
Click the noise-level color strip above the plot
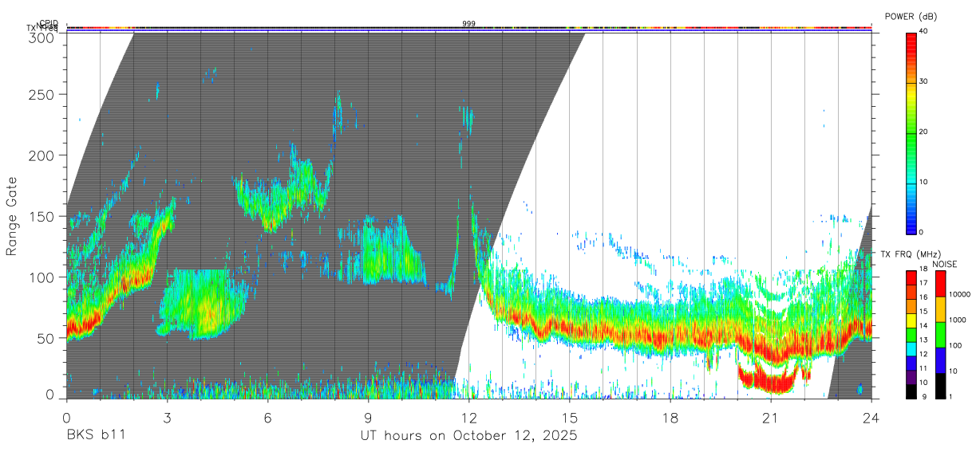click(469, 27)
